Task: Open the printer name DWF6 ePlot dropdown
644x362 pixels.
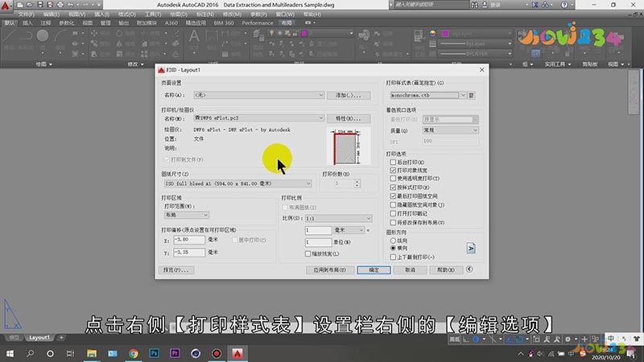Action: (258, 117)
